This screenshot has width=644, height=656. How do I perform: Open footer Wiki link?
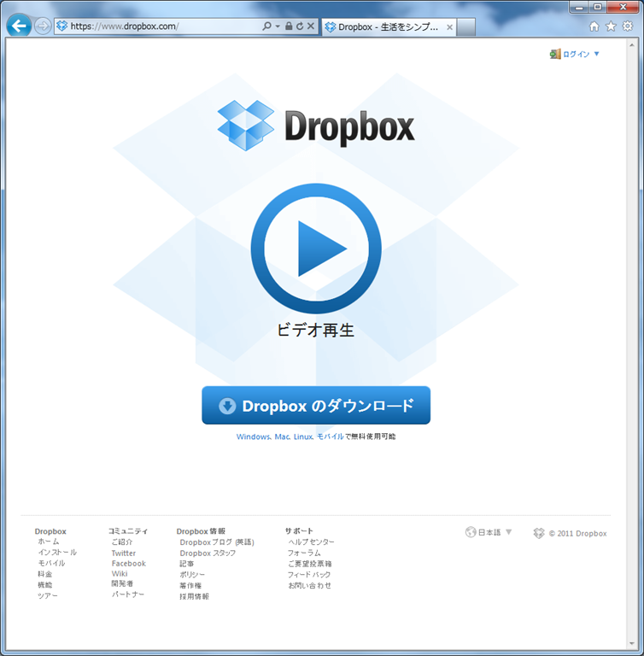(120, 574)
